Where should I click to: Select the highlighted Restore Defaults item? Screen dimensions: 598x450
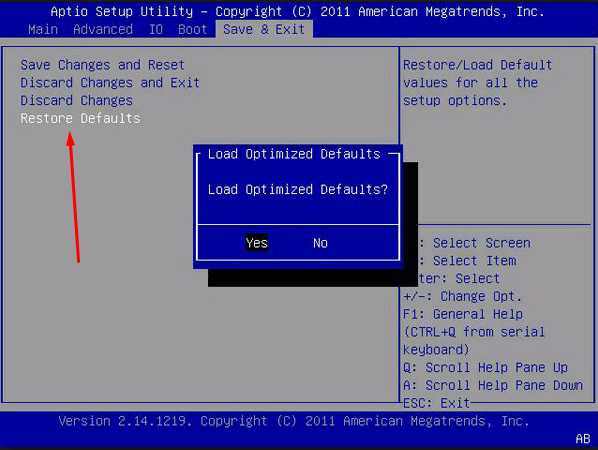81,119
